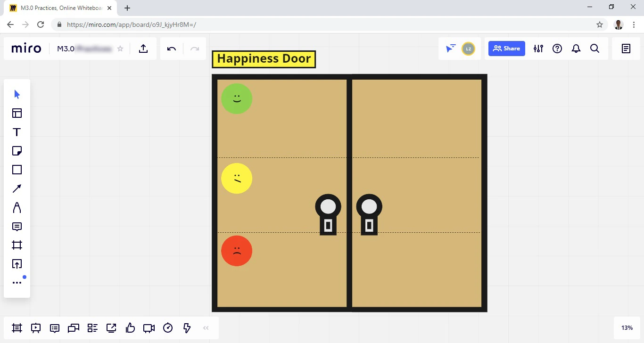Open a new browser tab

127,8
